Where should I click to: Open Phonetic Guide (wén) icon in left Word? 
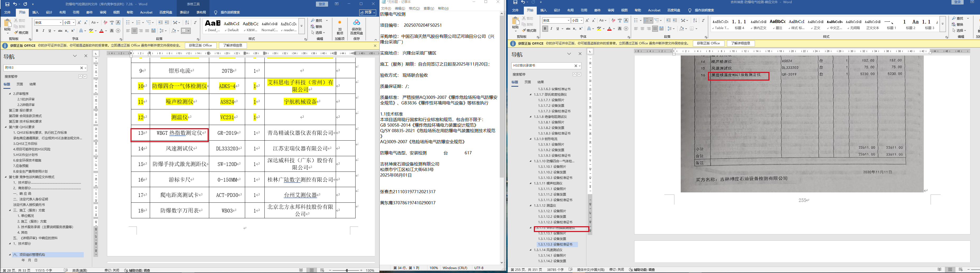pyautogui.click(x=112, y=22)
